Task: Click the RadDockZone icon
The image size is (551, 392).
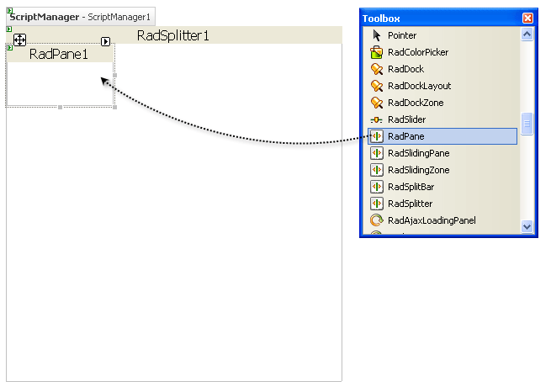Action: pos(378,103)
